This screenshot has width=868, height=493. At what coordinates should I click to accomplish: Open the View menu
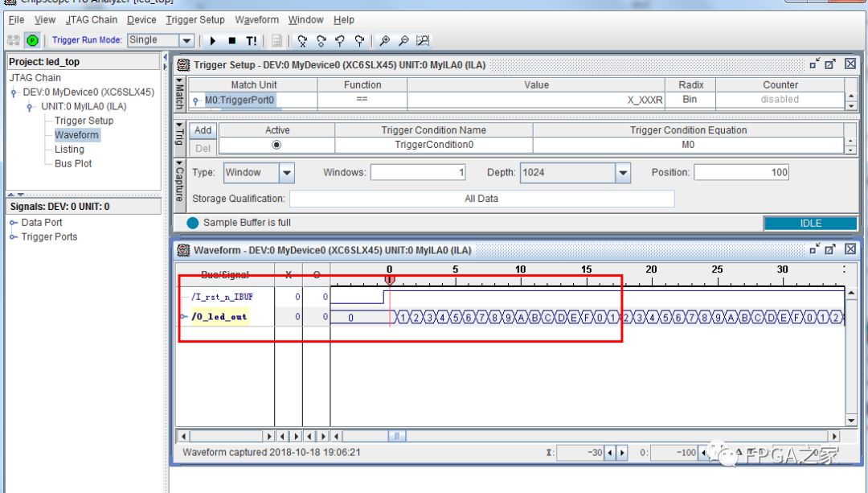pos(45,20)
